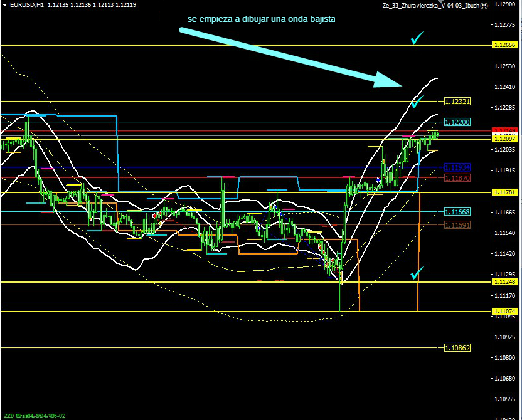Screen dimensions: 522x420
Task: Click the red 1.11870 price label
Action: [x=457, y=178]
